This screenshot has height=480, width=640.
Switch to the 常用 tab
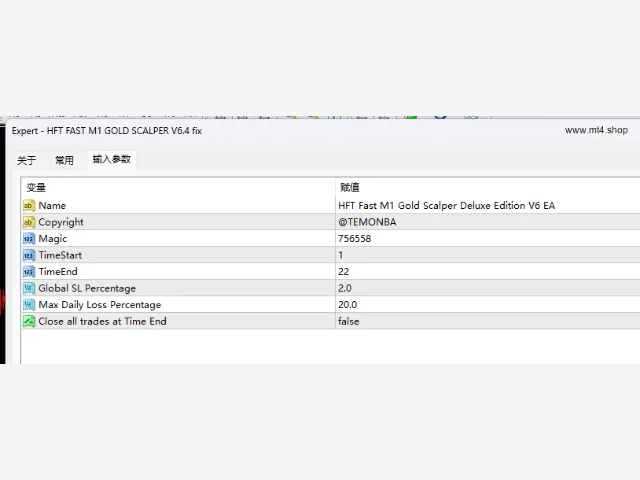64,160
